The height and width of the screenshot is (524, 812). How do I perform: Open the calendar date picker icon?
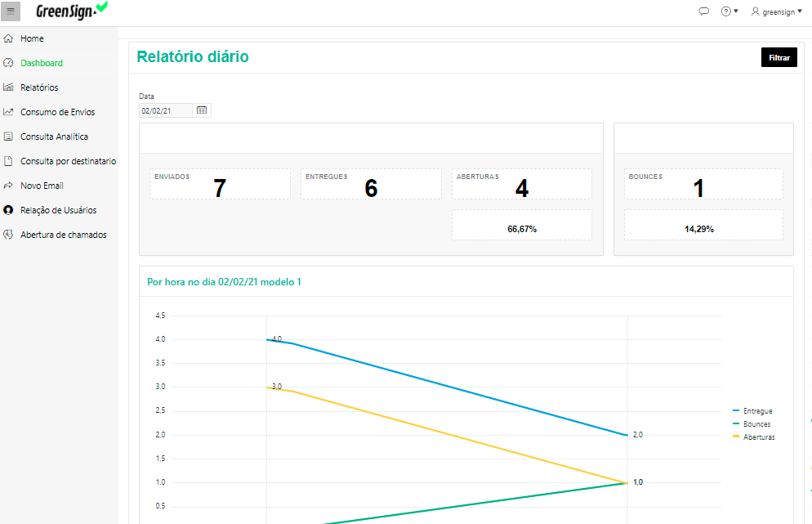click(x=202, y=110)
